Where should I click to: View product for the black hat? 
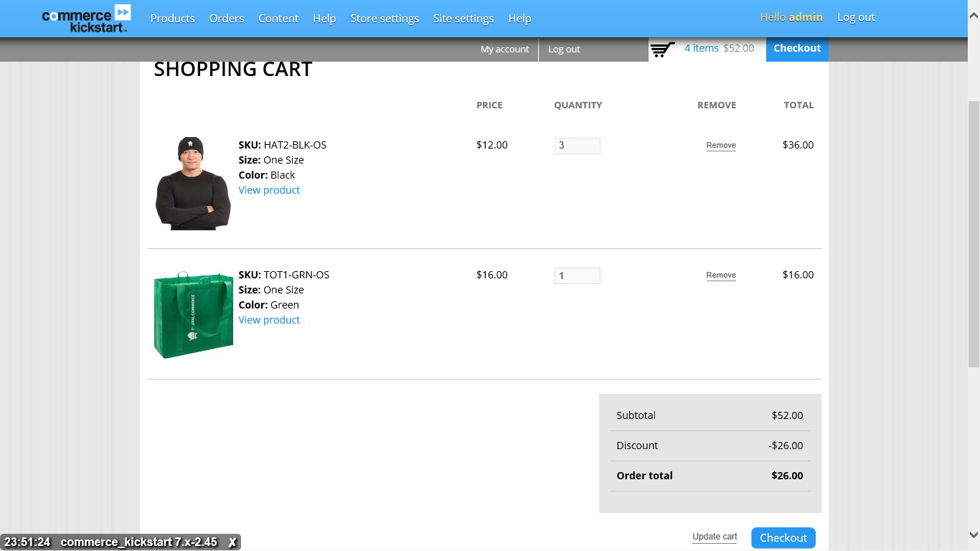pyautogui.click(x=269, y=189)
